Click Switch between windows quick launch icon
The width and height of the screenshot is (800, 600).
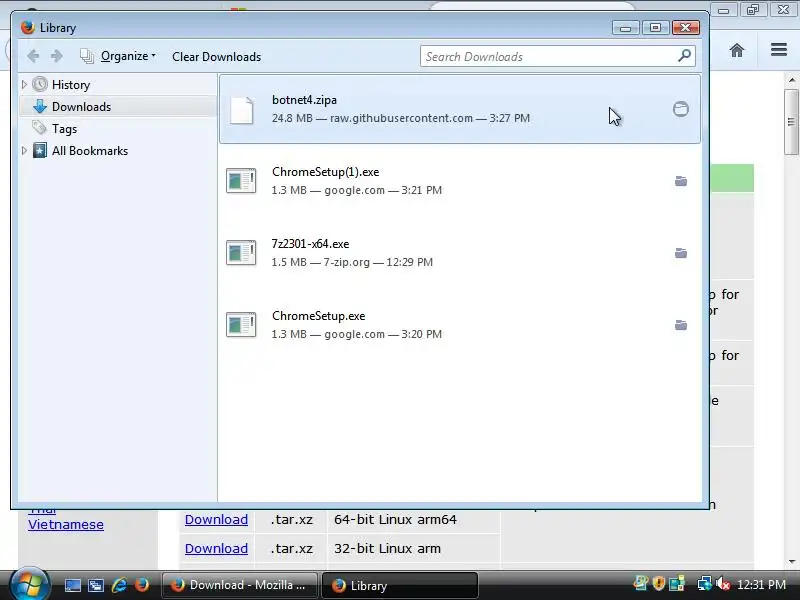95,585
